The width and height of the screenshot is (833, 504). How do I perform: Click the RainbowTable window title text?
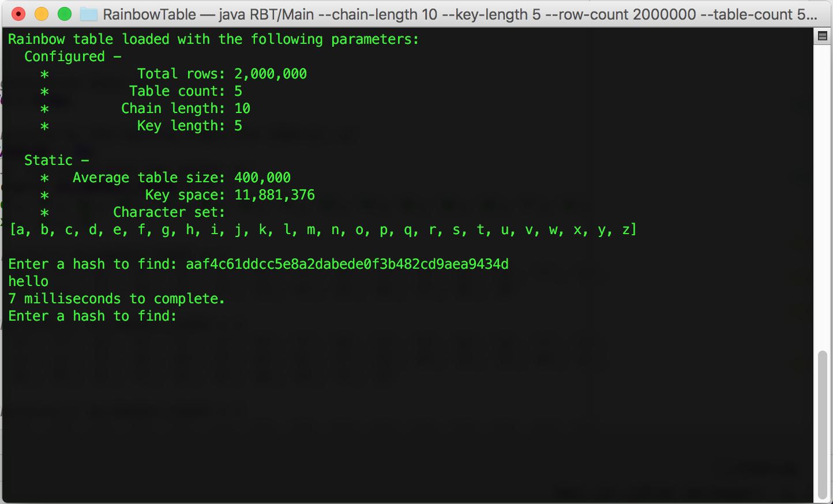[459, 14]
